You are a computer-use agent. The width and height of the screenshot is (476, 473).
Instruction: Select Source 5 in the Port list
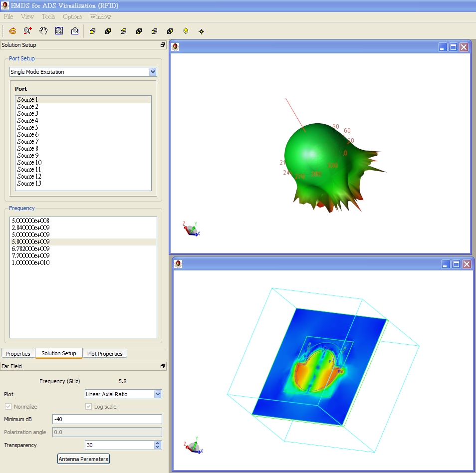[83, 128]
